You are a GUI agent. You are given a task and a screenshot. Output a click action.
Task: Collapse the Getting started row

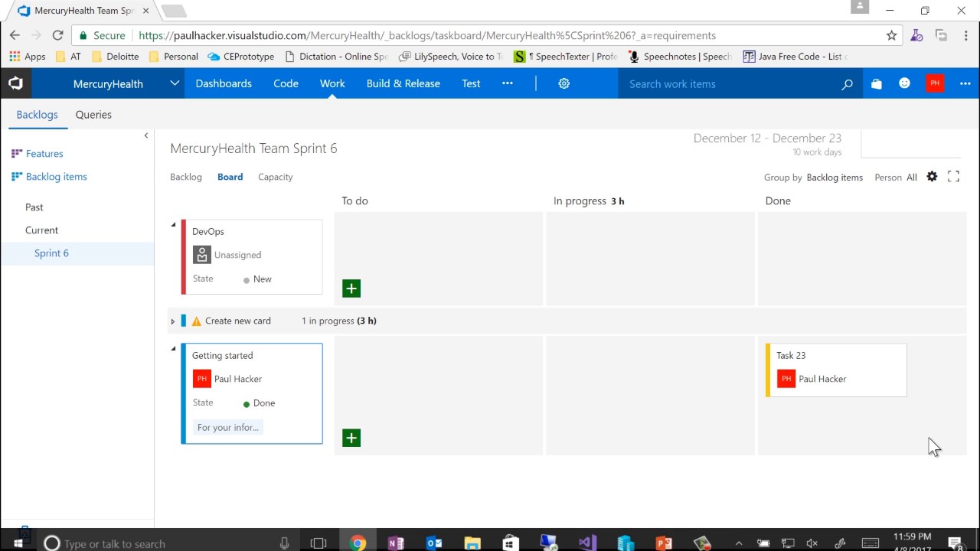click(173, 348)
